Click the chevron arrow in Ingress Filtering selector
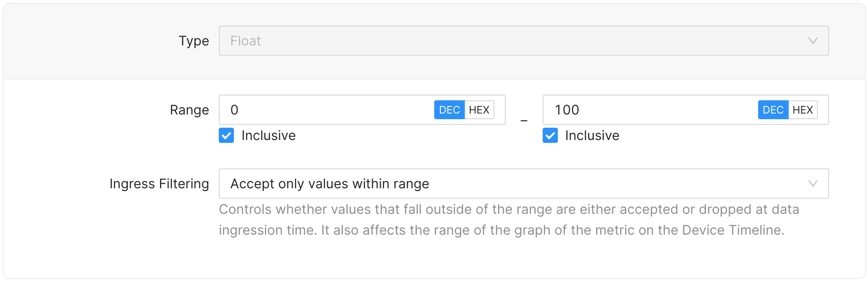The image size is (868, 281). (813, 184)
